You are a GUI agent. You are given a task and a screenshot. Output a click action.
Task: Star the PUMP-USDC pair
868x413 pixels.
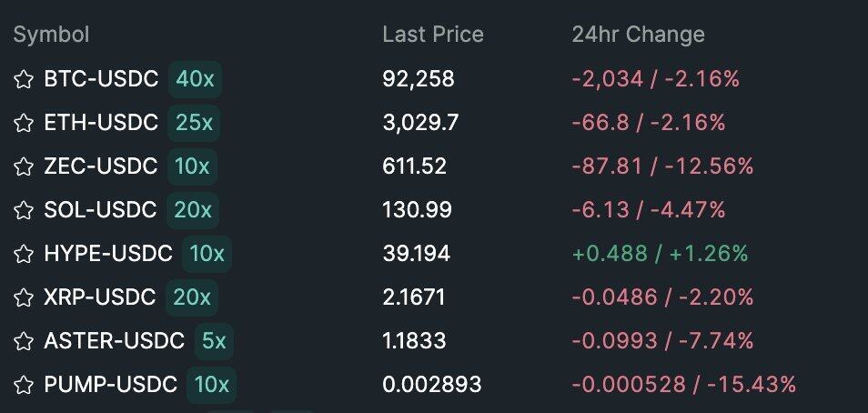24,385
